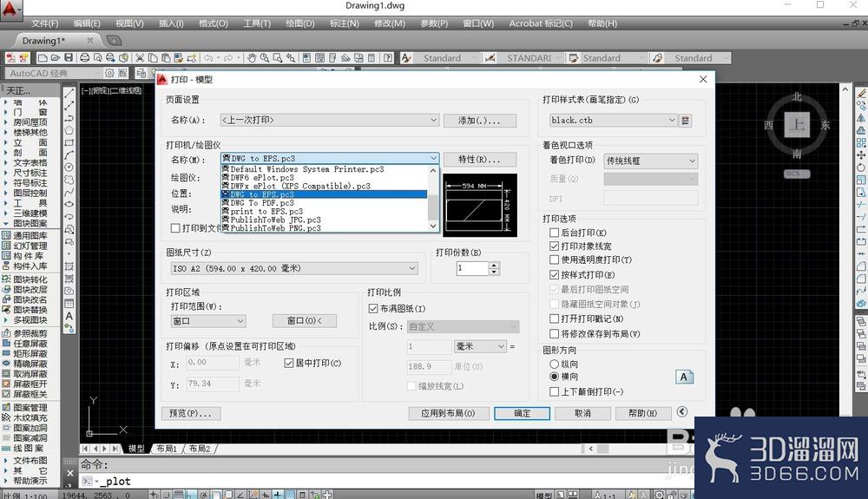Click the printer list scrollbar down arrow

point(433,226)
